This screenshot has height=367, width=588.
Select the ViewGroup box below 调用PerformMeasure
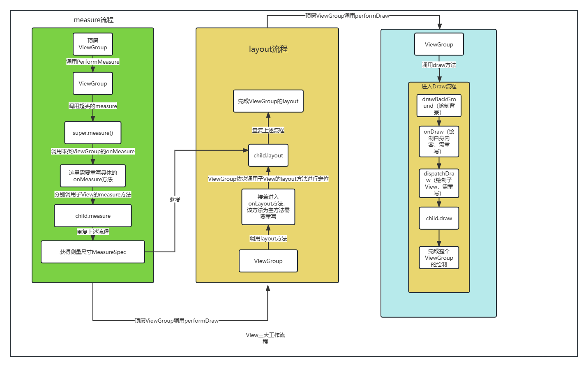point(93,83)
